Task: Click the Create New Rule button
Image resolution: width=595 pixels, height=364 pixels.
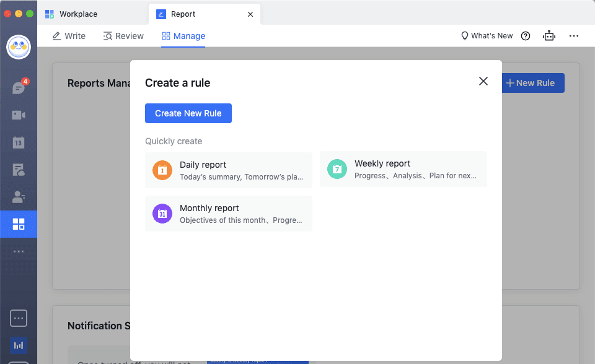Action: pyautogui.click(x=188, y=113)
